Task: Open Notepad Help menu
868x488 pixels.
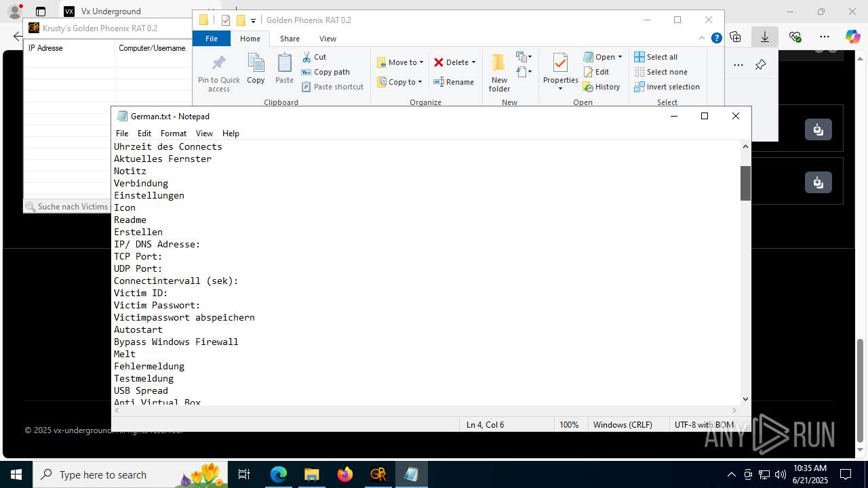Action: (x=231, y=134)
